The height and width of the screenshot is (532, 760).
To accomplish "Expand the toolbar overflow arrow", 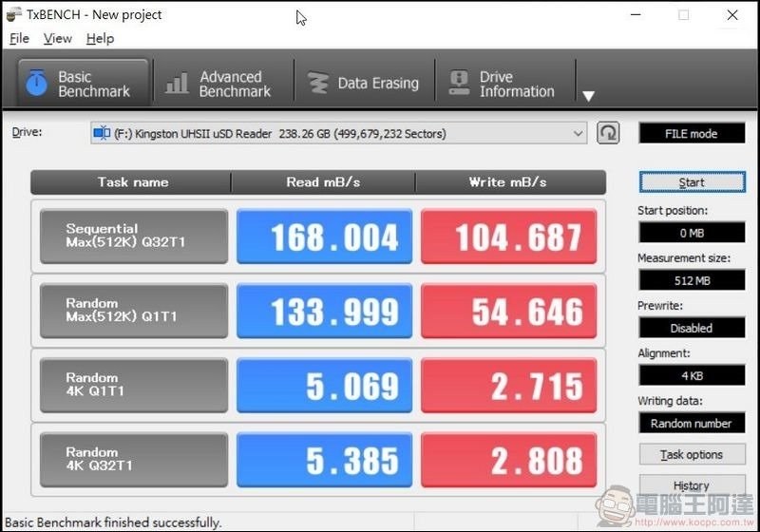I will 588,96.
